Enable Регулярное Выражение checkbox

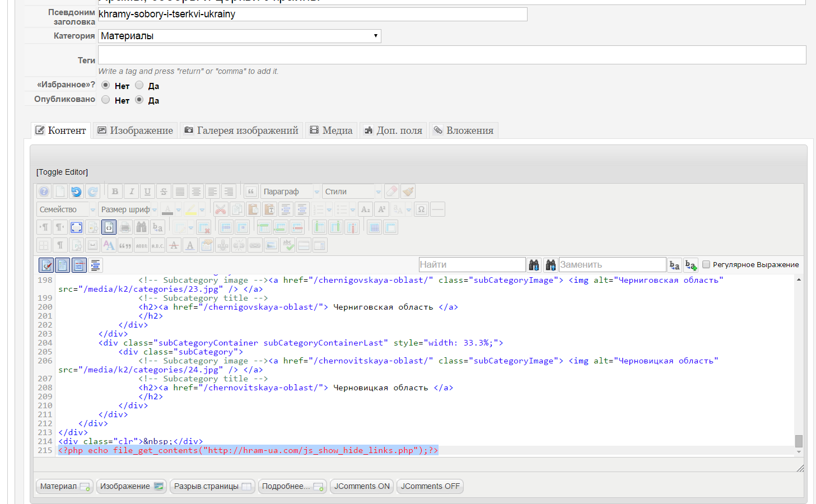click(706, 264)
